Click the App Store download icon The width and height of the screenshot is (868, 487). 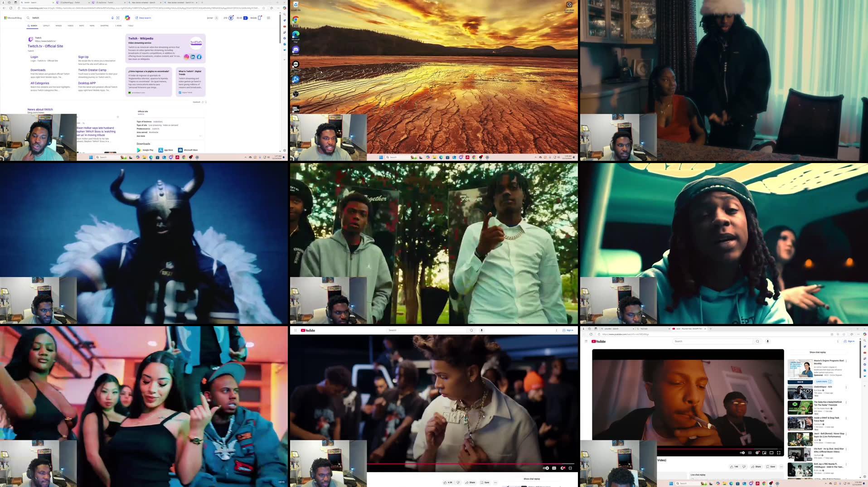(160, 150)
